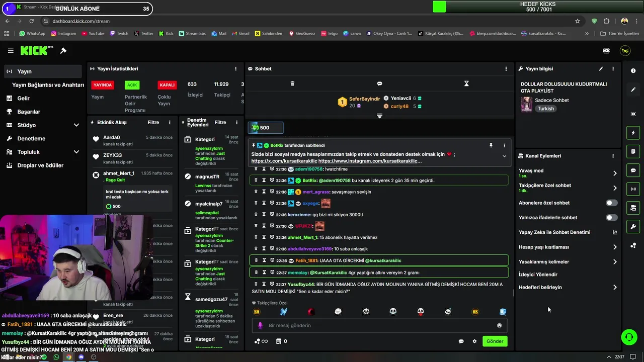The height and width of the screenshot is (362, 644).
Task: Toggle Yalnızca ifadelerle sohbet switch
Action: (x=611, y=218)
